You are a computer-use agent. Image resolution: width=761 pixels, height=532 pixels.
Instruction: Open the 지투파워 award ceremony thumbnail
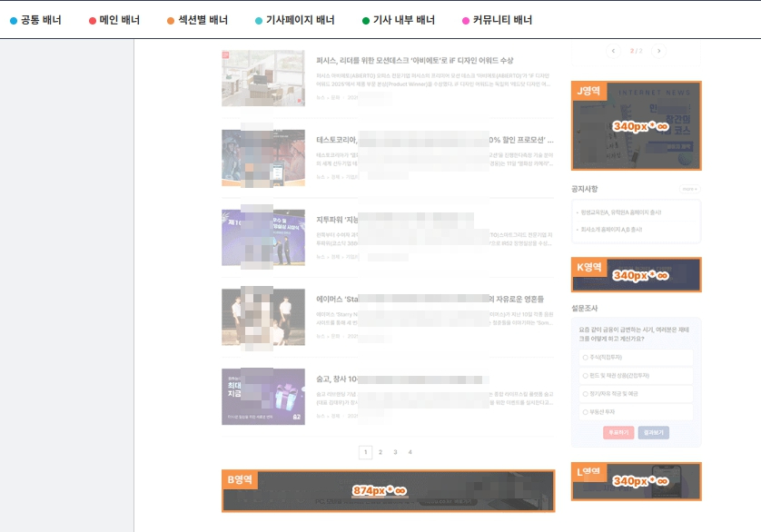coord(263,237)
